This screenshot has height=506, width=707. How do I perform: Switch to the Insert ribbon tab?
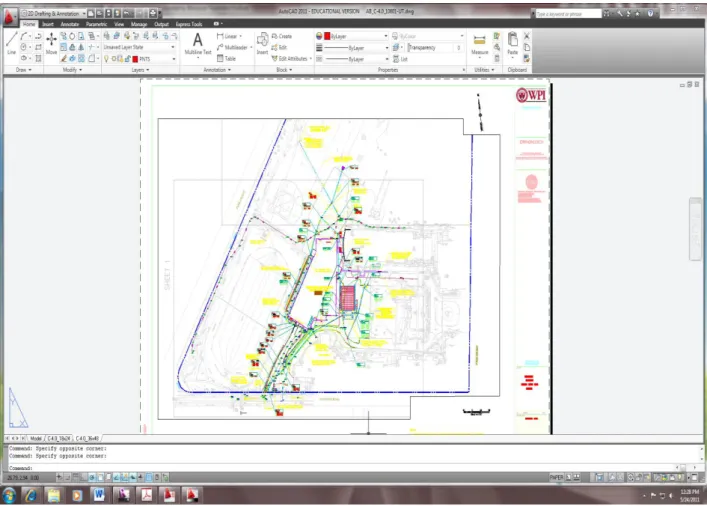pos(48,24)
